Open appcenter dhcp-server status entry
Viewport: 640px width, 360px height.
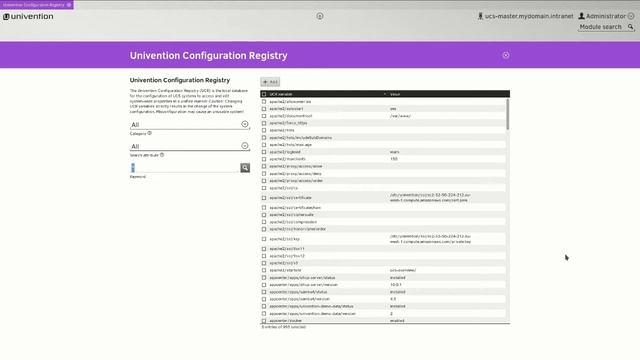tap(302, 278)
